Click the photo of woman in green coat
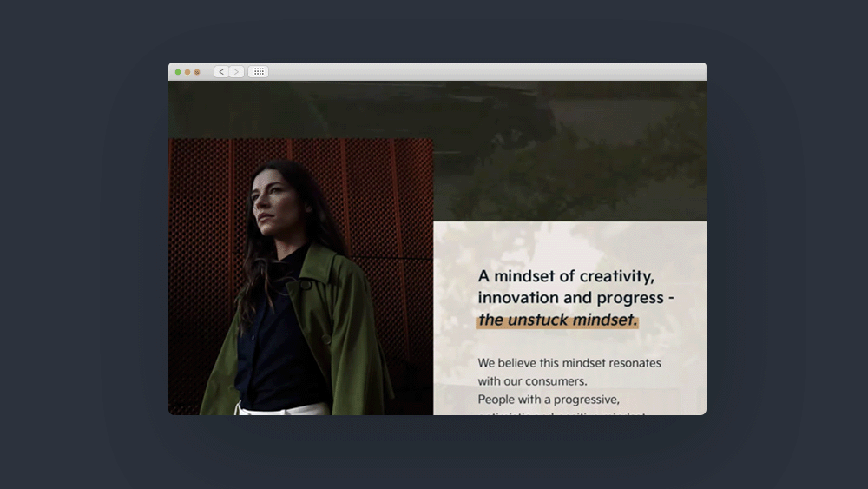Screen dimensions: 868x489 pyautogui.click(x=300, y=276)
